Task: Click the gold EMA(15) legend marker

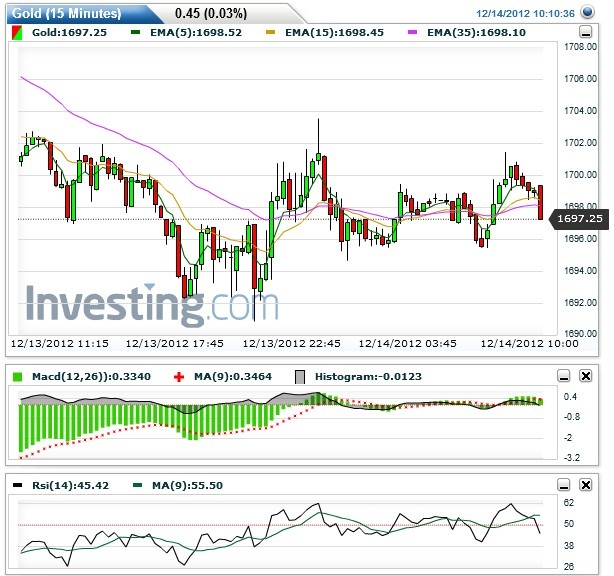Action: (x=271, y=33)
